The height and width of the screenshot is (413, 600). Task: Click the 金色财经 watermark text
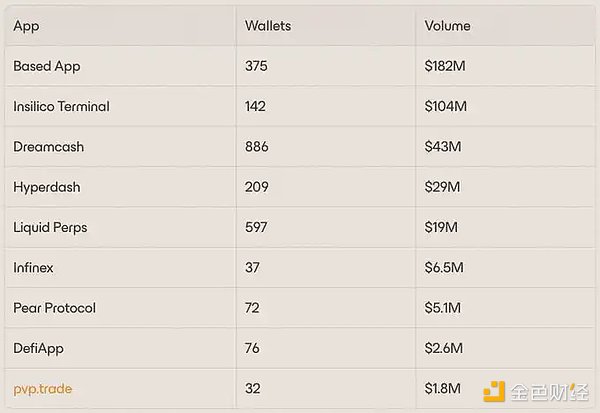(x=549, y=392)
